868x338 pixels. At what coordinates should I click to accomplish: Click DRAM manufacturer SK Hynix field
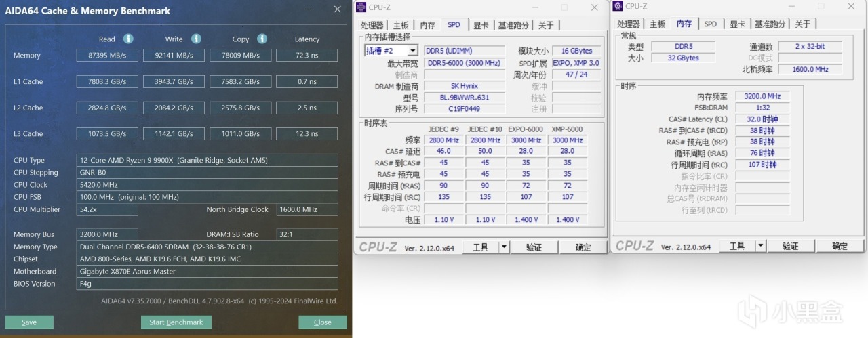(x=465, y=86)
